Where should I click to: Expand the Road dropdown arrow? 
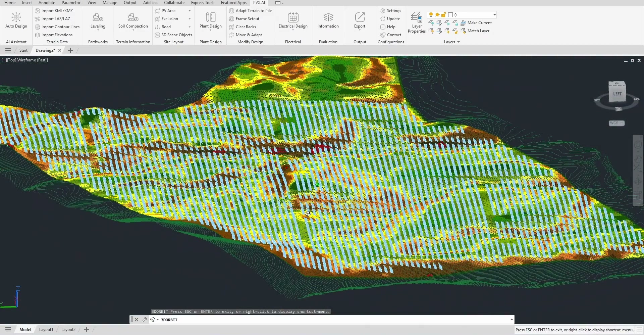point(190,27)
